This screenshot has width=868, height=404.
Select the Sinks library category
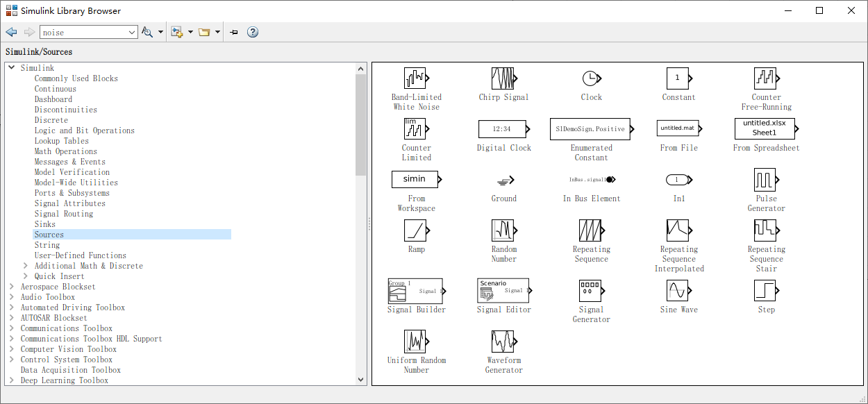point(44,224)
